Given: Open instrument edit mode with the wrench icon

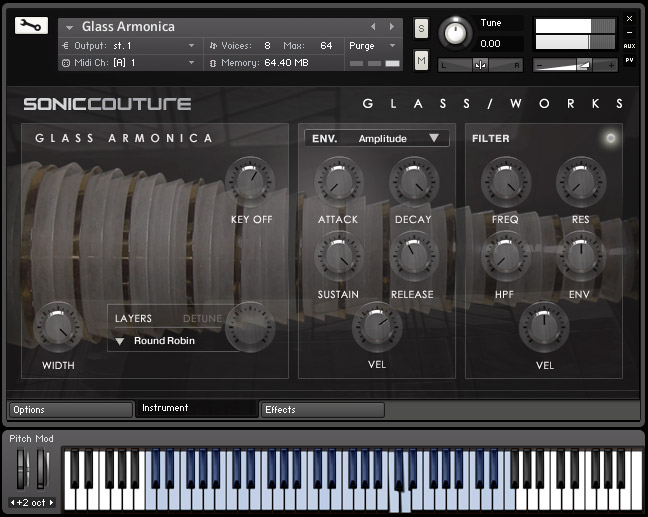Looking at the screenshot, I should tap(31, 26).
